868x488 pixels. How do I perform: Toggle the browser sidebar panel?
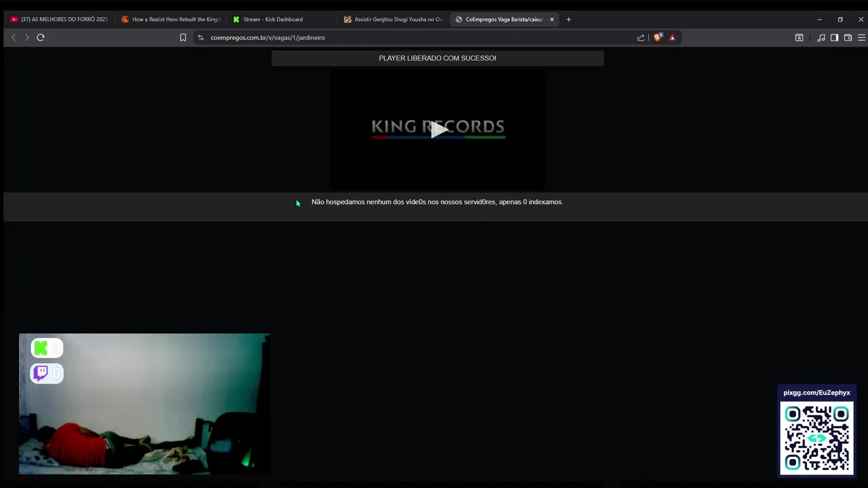(835, 37)
